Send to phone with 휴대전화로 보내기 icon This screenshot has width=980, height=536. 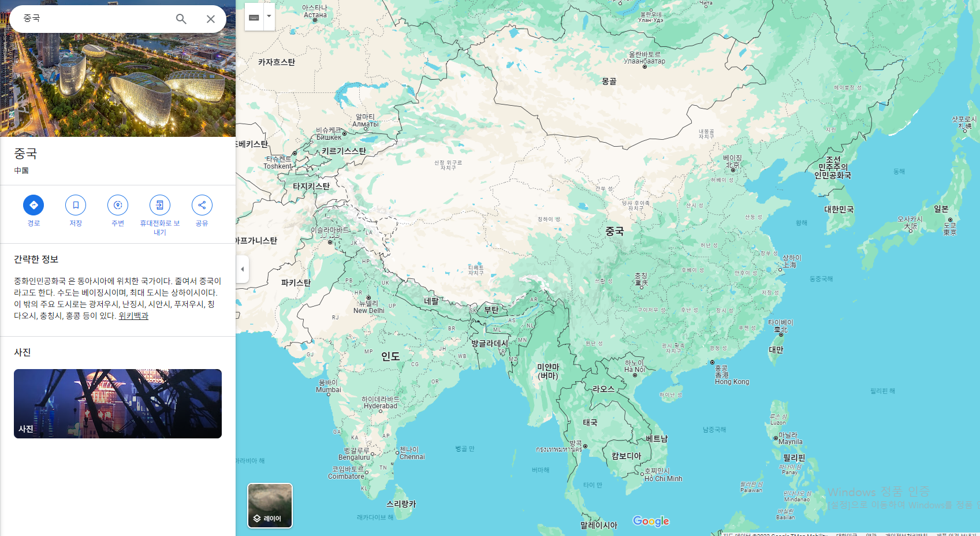pos(160,205)
